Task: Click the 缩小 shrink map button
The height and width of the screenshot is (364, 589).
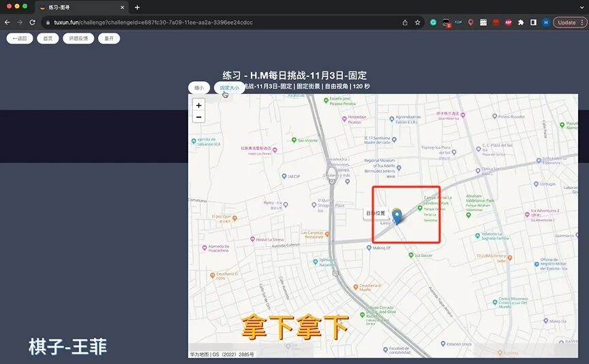Action: tap(198, 87)
